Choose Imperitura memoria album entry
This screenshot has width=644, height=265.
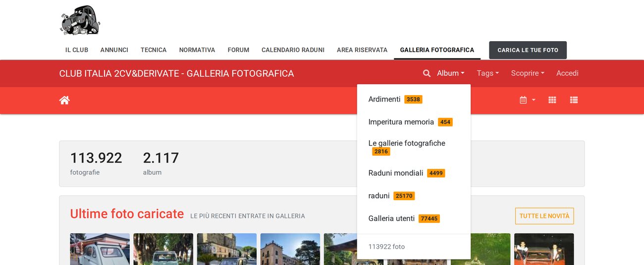point(414,122)
